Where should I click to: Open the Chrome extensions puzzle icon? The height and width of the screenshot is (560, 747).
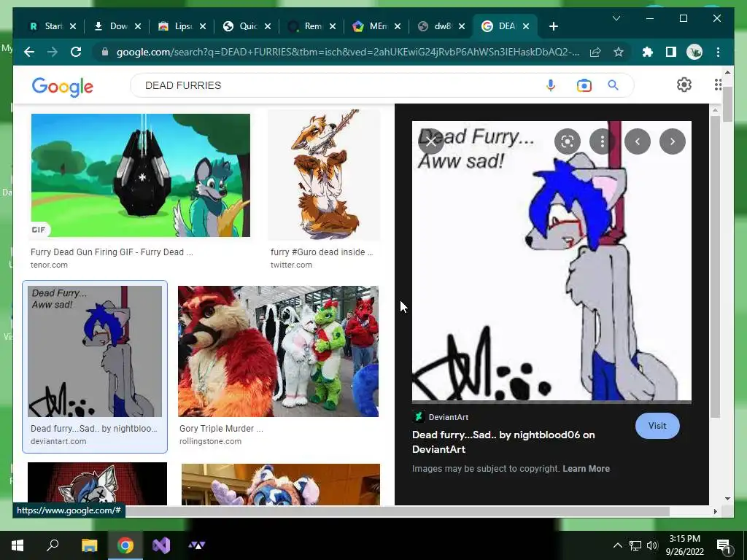click(648, 52)
